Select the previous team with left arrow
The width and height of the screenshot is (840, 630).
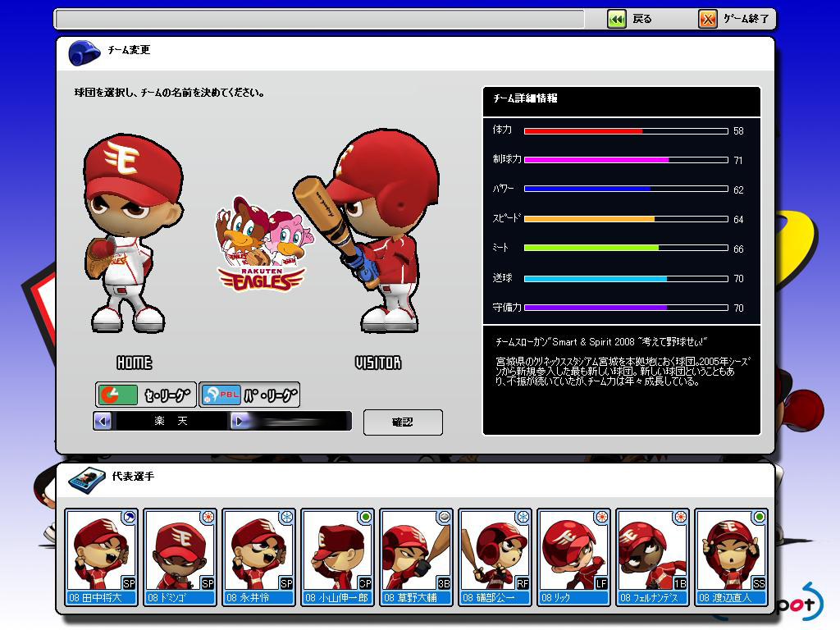click(x=103, y=421)
